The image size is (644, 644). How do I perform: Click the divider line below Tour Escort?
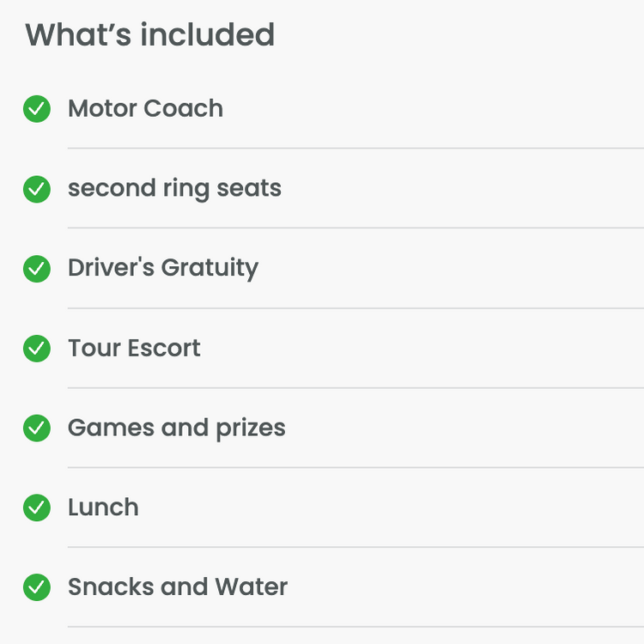click(x=355, y=387)
